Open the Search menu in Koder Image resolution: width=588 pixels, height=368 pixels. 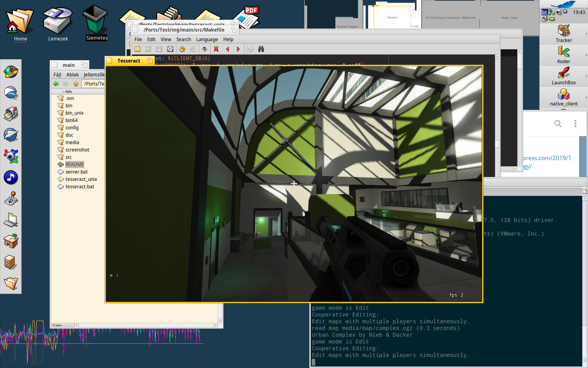(x=183, y=39)
